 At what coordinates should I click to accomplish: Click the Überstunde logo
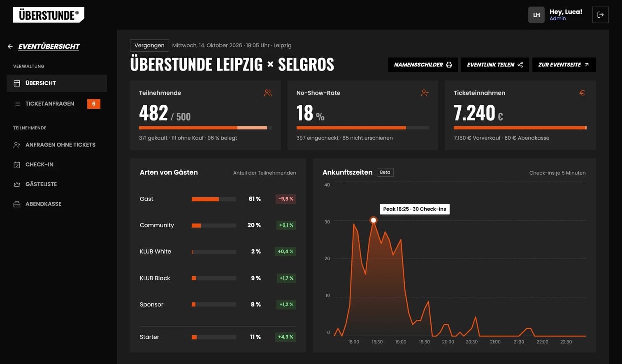pyautogui.click(x=49, y=15)
